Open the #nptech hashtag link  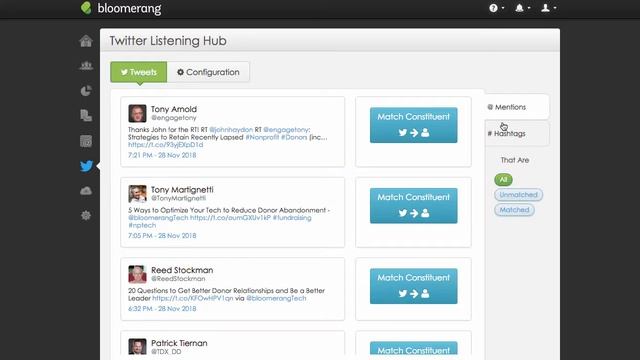click(142, 225)
